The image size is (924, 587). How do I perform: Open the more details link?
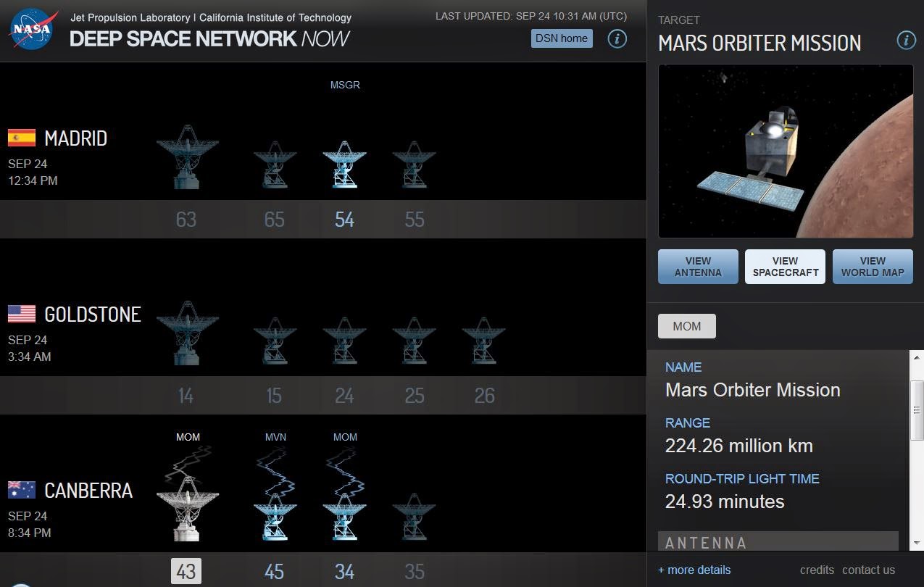[x=694, y=570]
